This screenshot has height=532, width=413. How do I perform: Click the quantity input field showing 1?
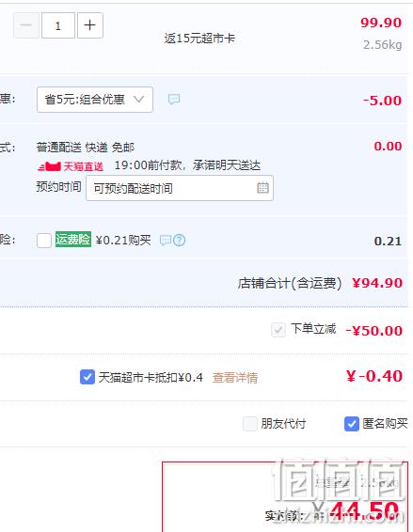tap(58, 25)
